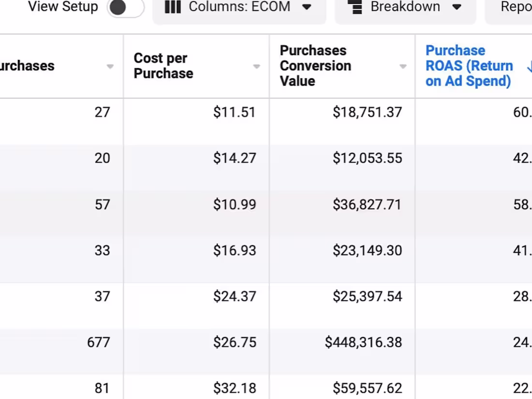Open Cost per Purchase column arrow
Screen dimensions: 532x399
[x=256, y=66]
